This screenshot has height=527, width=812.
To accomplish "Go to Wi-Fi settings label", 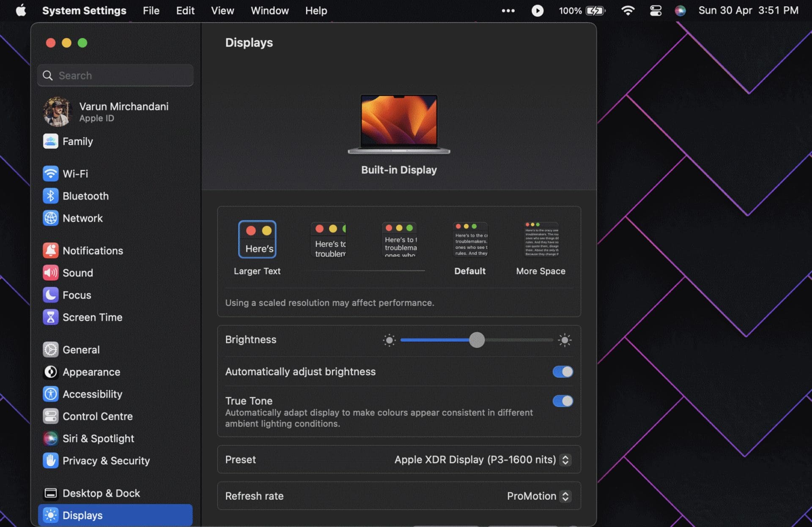I will tap(75, 174).
